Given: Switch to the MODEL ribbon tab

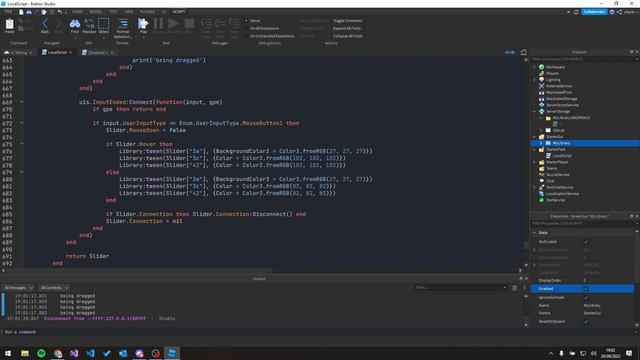Looking at the screenshot, I should [96, 12].
